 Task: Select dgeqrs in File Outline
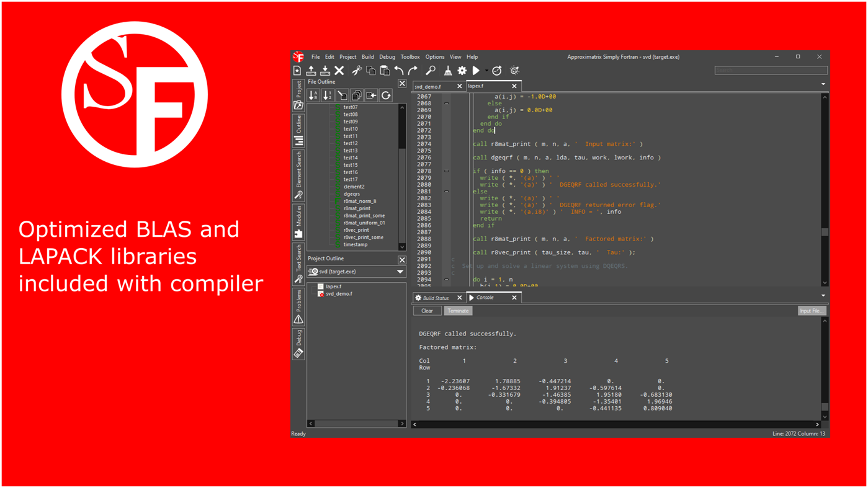click(x=352, y=194)
